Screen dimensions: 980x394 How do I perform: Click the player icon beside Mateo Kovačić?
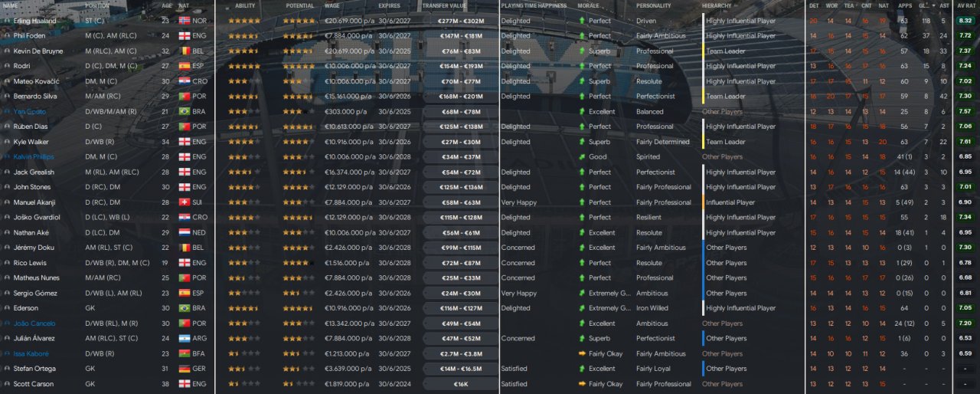pyautogui.click(x=7, y=81)
